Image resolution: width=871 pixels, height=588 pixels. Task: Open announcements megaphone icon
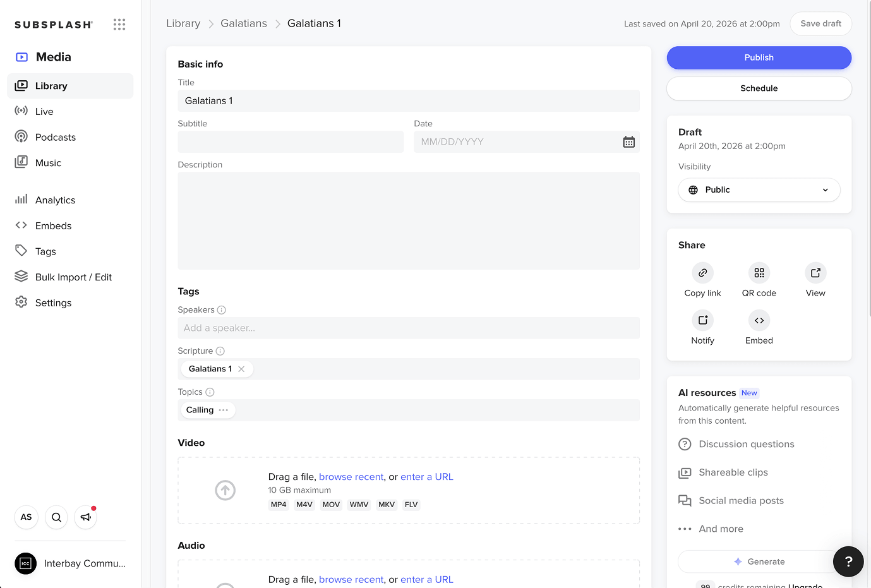[86, 517]
